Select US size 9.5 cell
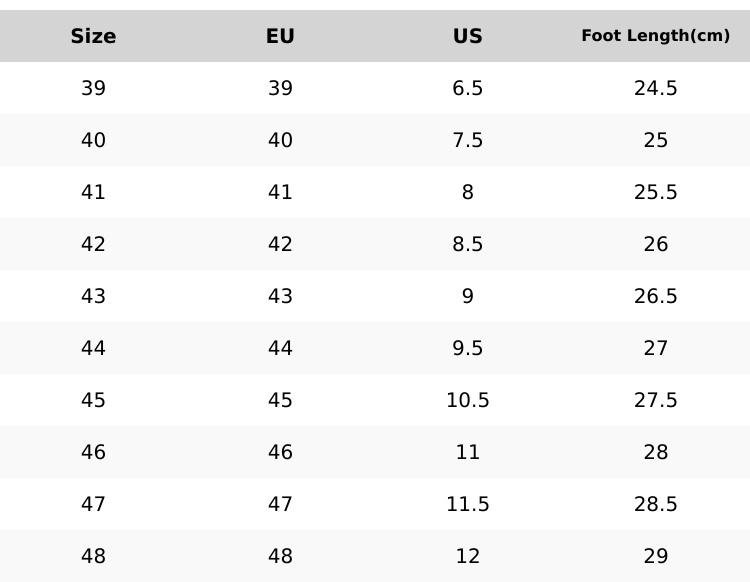Image resolution: width=750 pixels, height=582 pixels. (x=467, y=348)
